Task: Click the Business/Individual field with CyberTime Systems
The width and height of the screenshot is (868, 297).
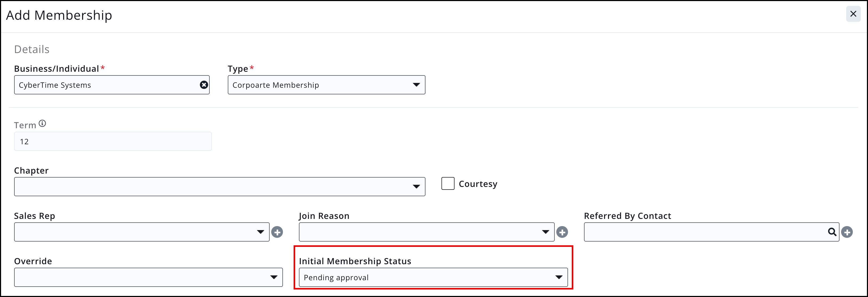Action: (x=112, y=85)
